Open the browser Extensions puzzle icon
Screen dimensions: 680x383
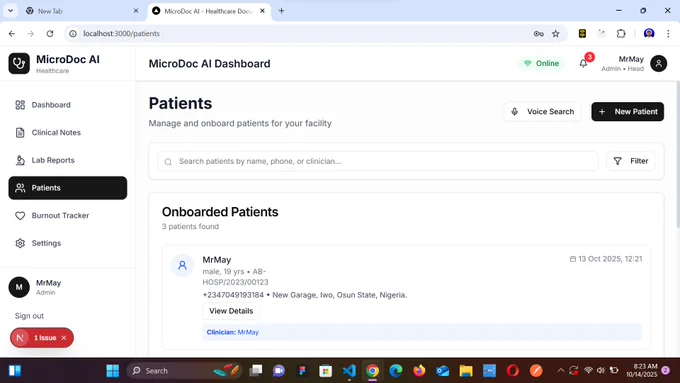621,34
